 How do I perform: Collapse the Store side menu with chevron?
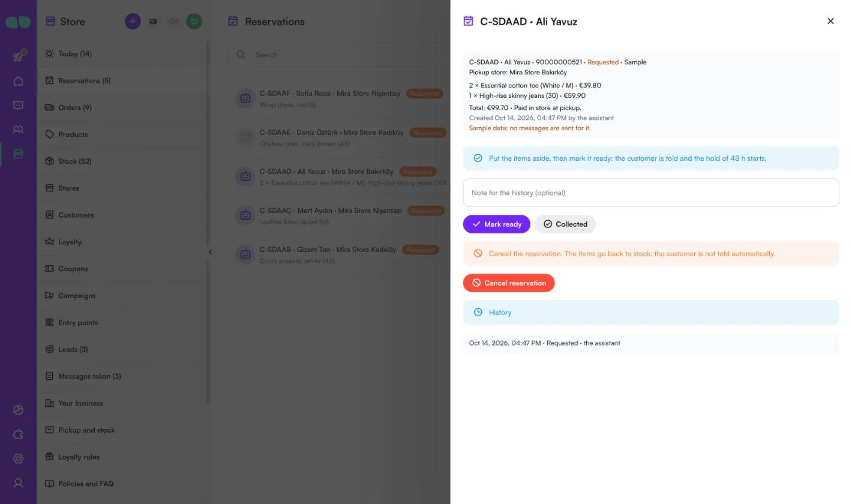click(x=210, y=252)
